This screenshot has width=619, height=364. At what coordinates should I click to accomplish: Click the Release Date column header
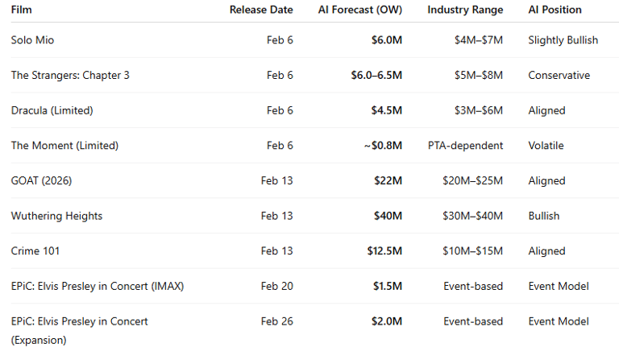261,10
